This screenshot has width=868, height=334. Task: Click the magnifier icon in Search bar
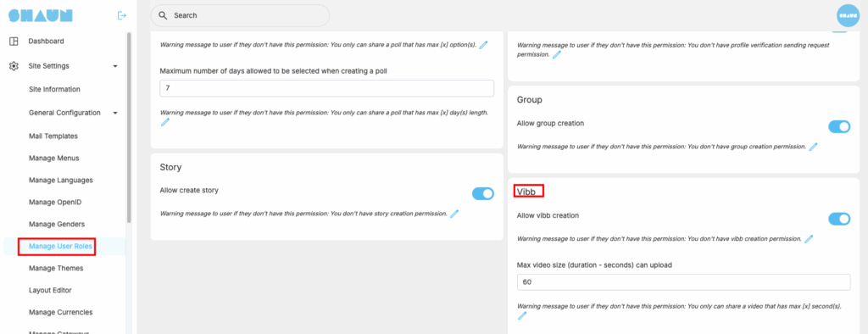click(163, 15)
